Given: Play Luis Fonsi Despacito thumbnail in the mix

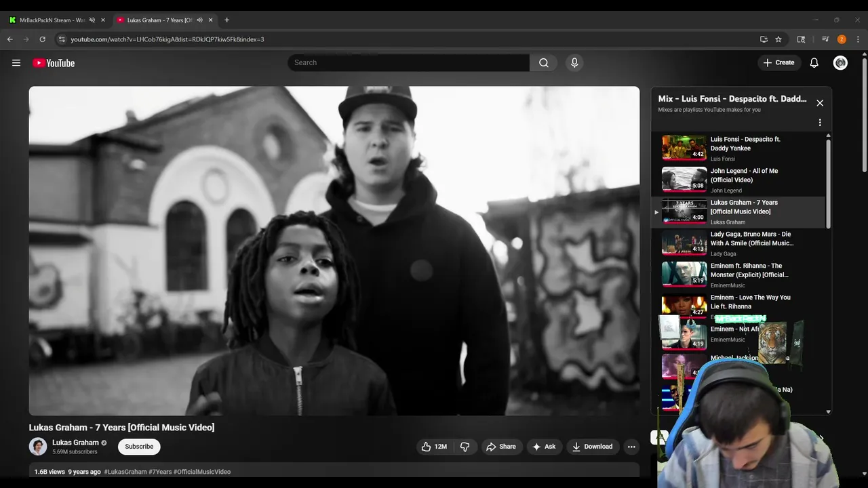Looking at the screenshot, I should (684, 148).
